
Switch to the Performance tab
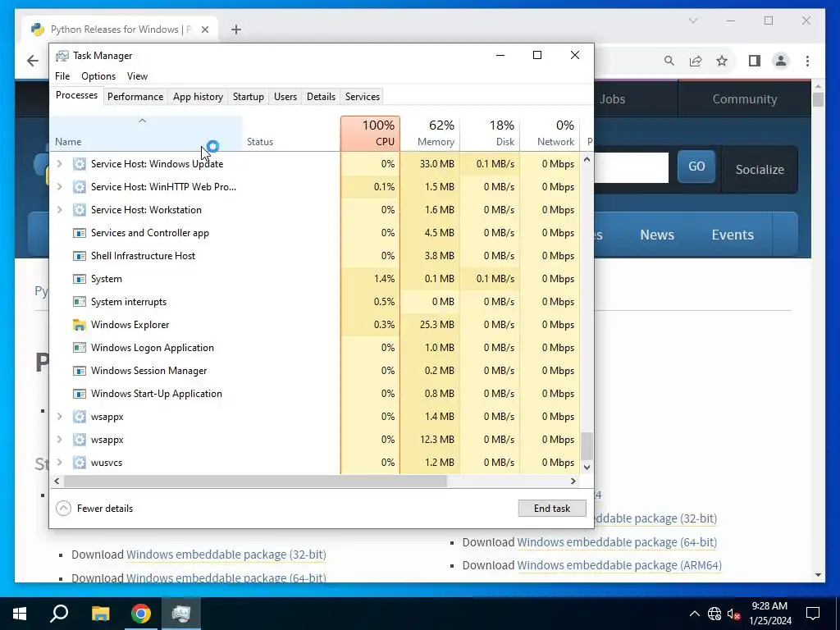pos(135,97)
